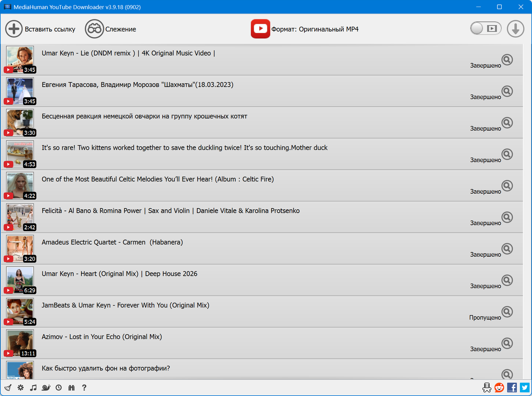Locate file for Umar Keyn - Lie
The height and width of the screenshot is (396, 532).
click(507, 60)
